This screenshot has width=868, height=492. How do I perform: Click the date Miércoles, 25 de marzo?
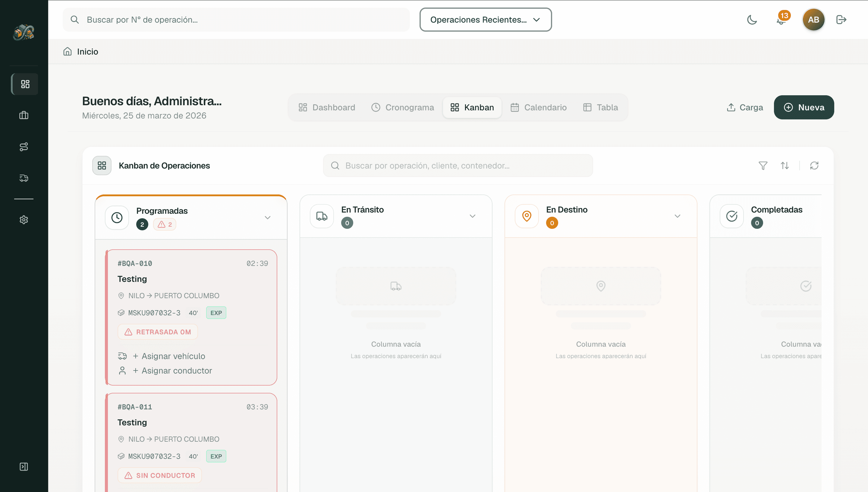[144, 115]
